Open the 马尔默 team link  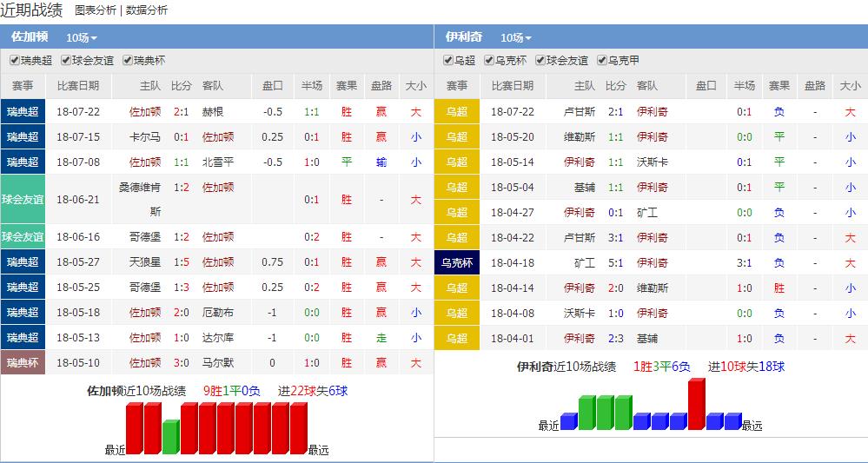pyautogui.click(x=215, y=362)
